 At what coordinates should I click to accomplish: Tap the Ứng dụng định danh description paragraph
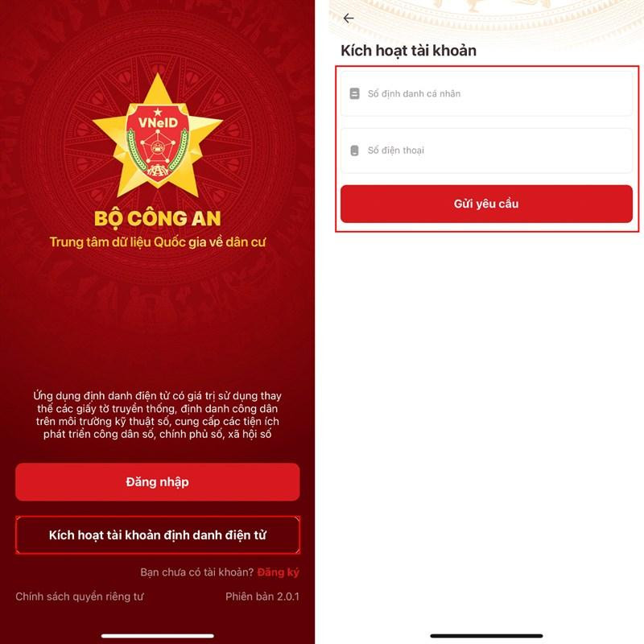click(158, 415)
